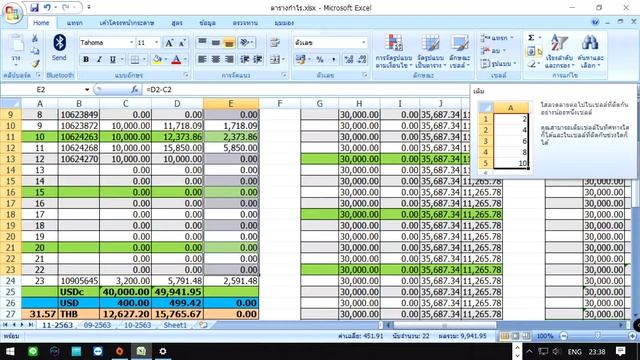Viewport: 640px width, 360px height.
Task: Decrease decimal places
Action: click(362, 60)
